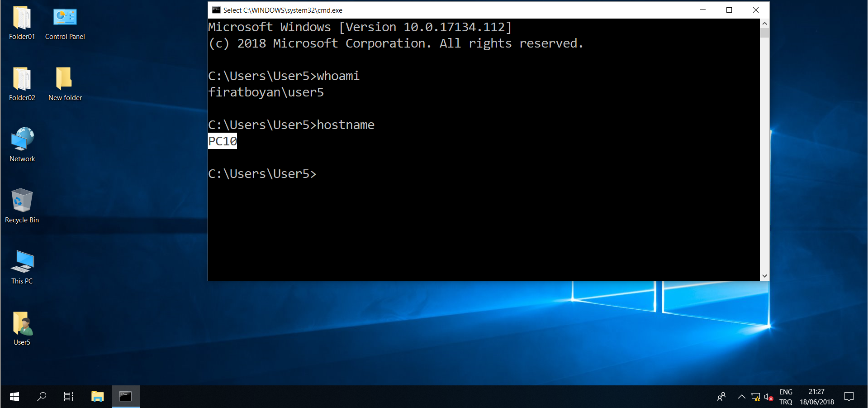Open taskbar search magnifier
Image resolution: width=868 pixels, height=408 pixels.
[42, 397]
